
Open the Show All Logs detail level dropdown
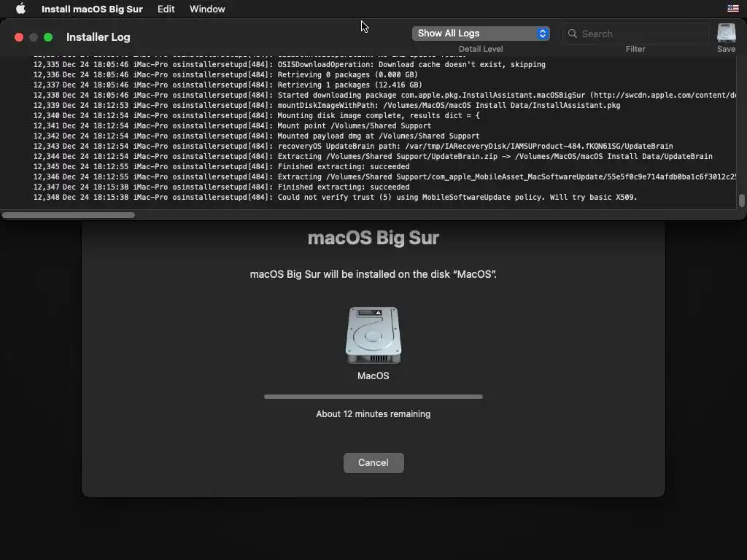481,34
